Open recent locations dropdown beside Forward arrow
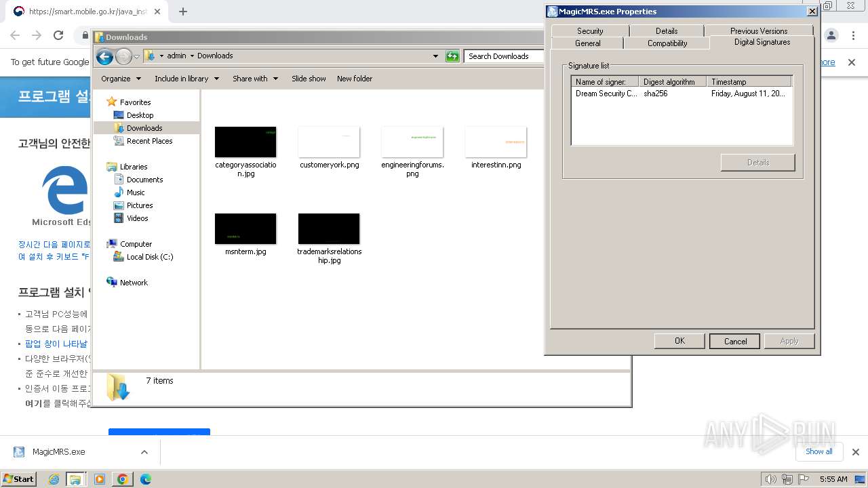The image size is (868, 488). pos(136,56)
